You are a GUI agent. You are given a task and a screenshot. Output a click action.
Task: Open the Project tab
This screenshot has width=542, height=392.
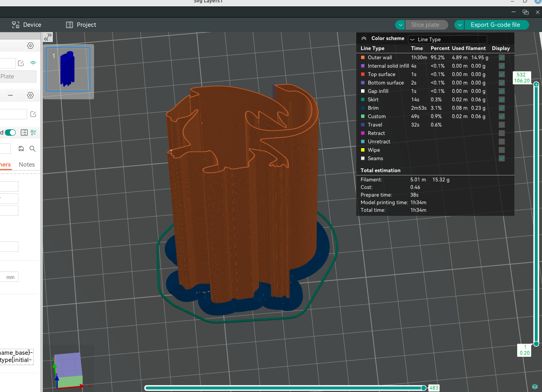coord(81,25)
